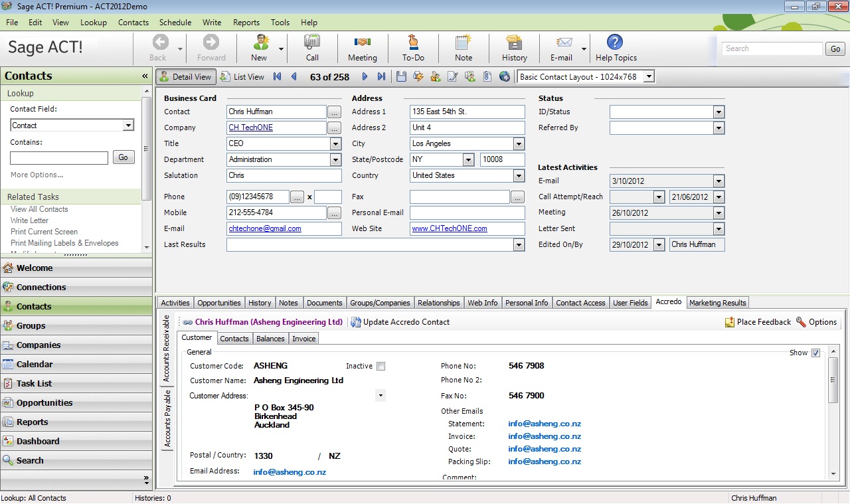The height and width of the screenshot is (504, 850).
Task: Create a To-Do via the toolbar icon
Action: (x=413, y=42)
